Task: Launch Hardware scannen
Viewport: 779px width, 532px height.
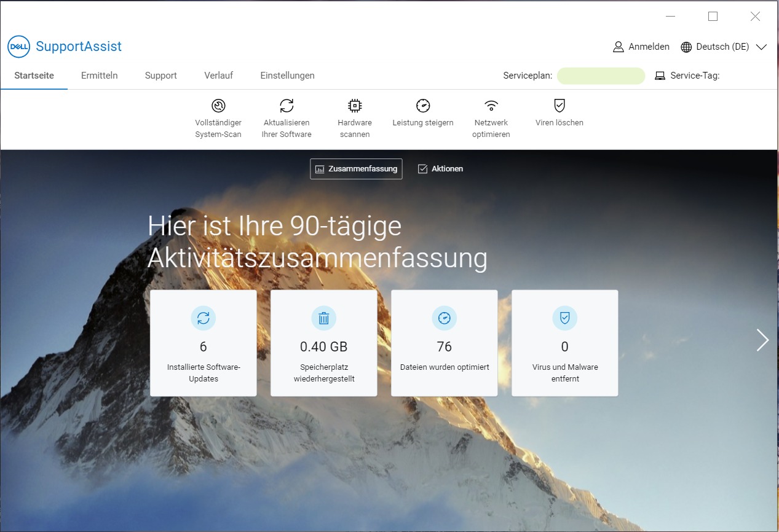Action: 354,117
